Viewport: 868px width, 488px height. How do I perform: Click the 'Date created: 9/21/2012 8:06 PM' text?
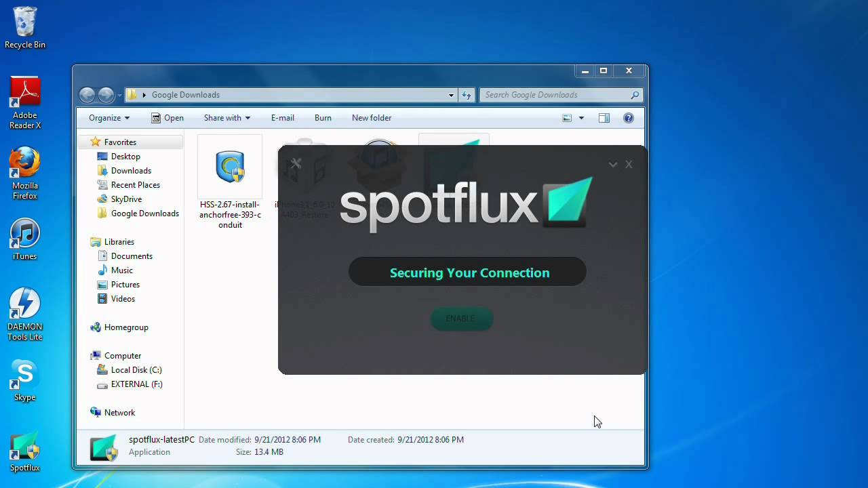pyautogui.click(x=406, y=440)
